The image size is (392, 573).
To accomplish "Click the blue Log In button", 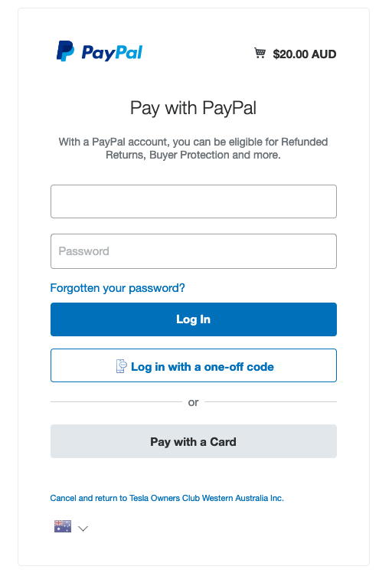I will [x=194, y=319].
